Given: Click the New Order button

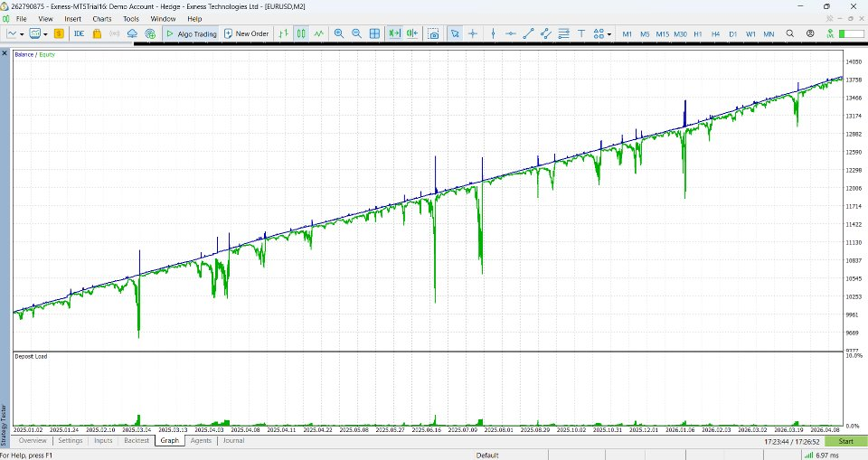Looking at the screenshot, I should 246,33.
